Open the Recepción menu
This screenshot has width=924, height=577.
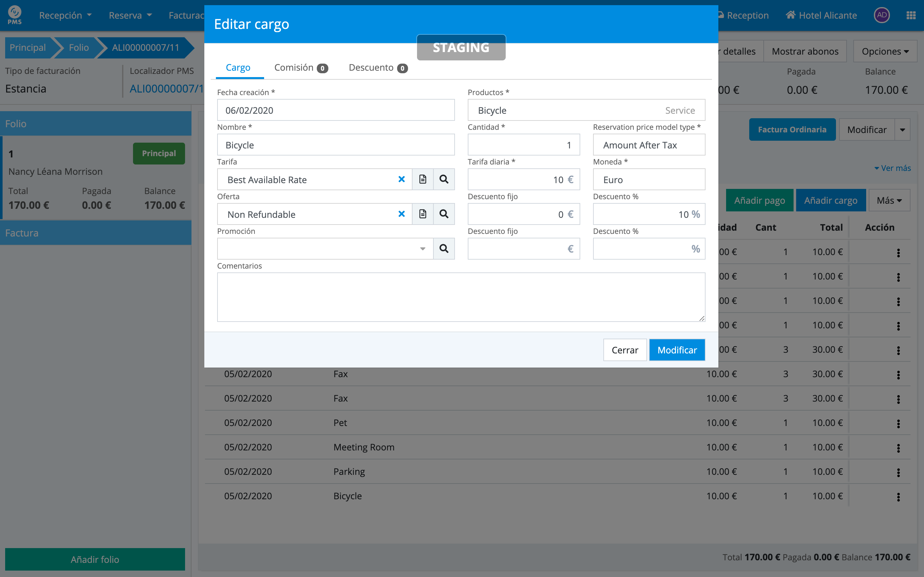click(x=65, y=15)
